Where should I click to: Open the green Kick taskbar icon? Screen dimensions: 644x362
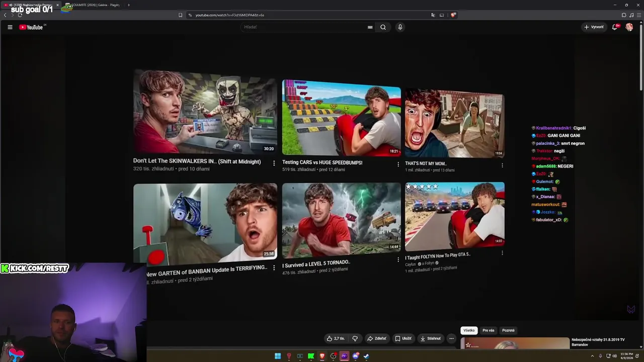(x=311, y=356)
